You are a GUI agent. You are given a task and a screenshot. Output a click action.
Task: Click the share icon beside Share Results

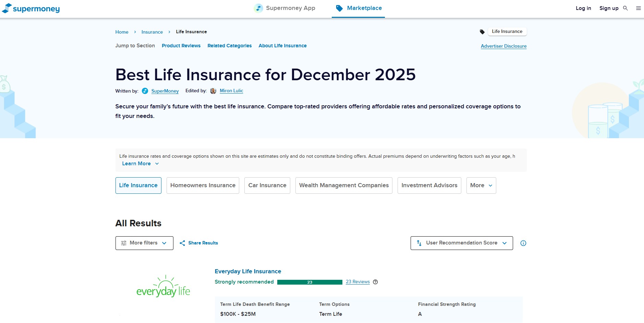pos(182,243)
